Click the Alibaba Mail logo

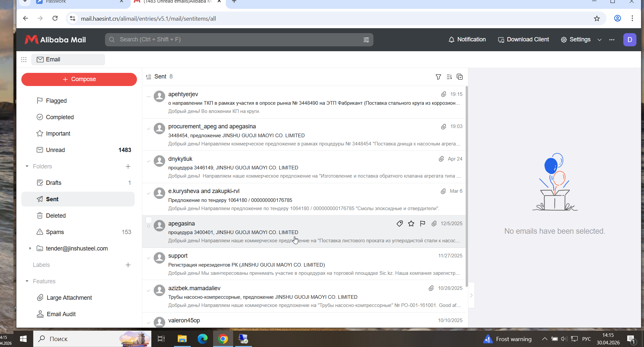click(x=55, y=40)
